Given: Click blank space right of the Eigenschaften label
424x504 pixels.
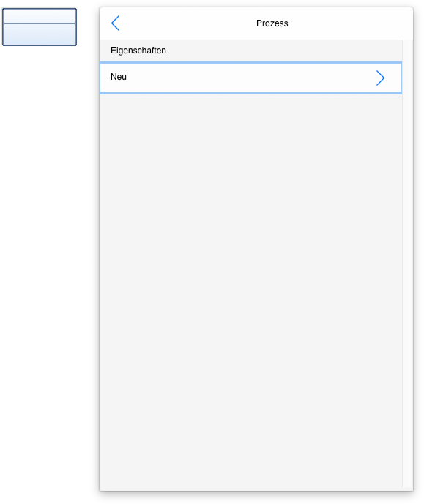Looking at the screenshot, I should [283, 51].
